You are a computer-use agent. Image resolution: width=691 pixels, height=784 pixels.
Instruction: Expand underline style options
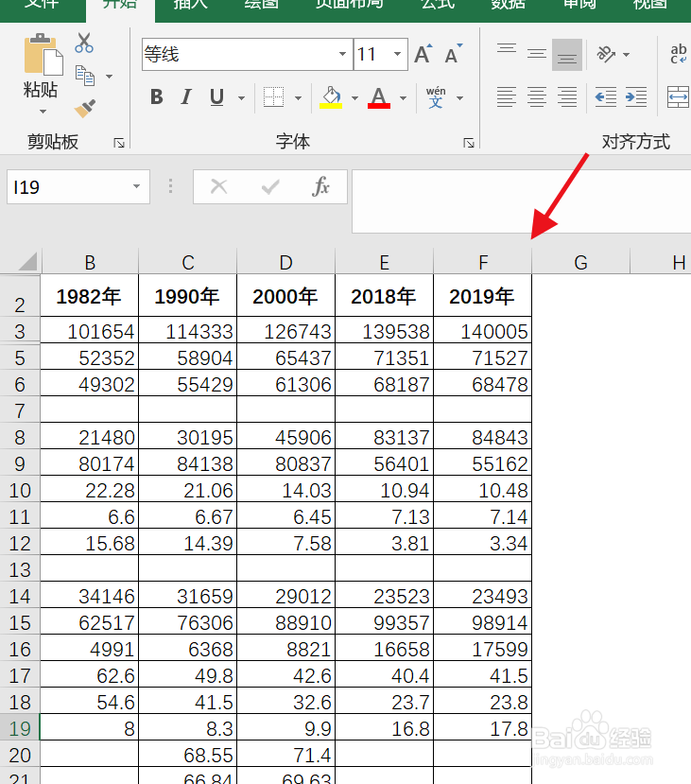241,98
